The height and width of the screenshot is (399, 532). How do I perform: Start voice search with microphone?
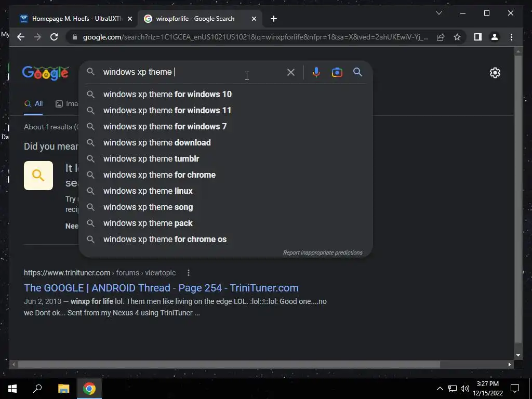316,72
